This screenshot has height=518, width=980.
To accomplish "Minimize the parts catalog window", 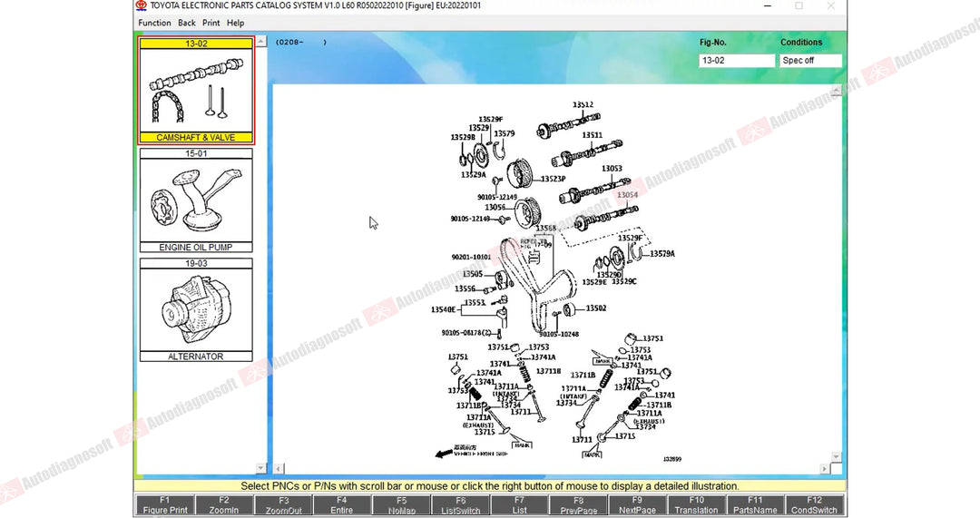I will 768,5.
